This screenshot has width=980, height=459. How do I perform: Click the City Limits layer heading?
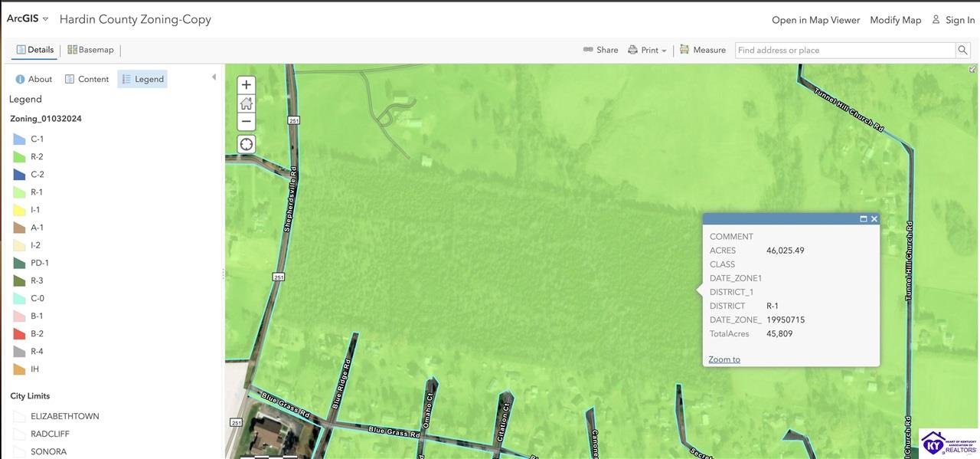pyautogui.click(x=30, y=396)
